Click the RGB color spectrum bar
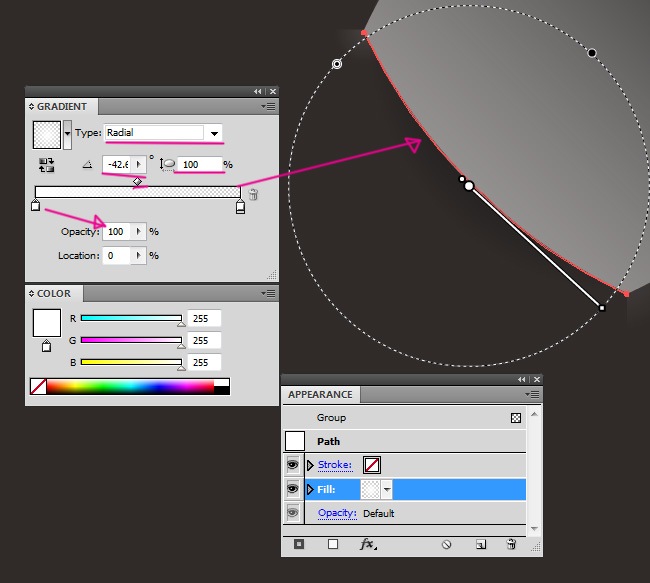Image resolution: width=650 pixels, height=583 pixels. point(130,386)
